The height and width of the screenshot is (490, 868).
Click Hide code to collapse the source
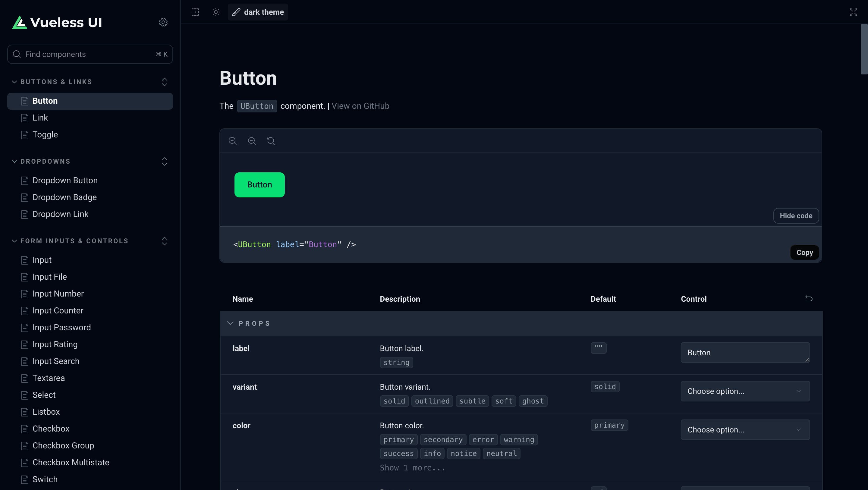pos(796,216)
